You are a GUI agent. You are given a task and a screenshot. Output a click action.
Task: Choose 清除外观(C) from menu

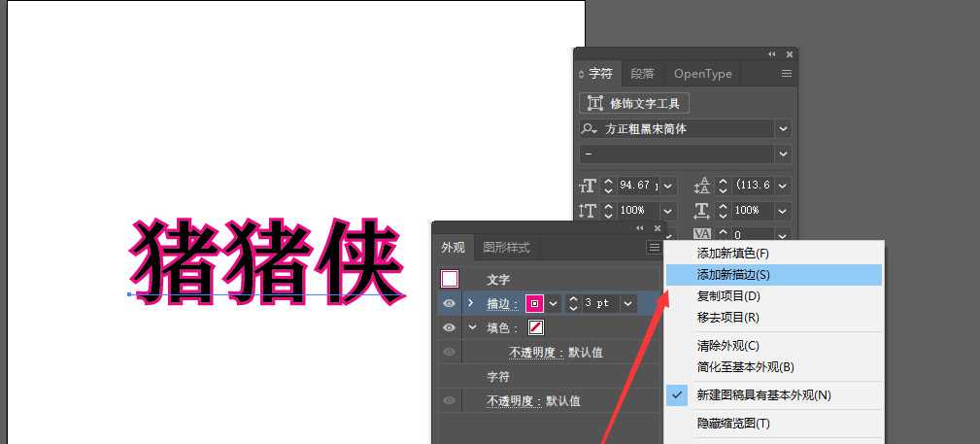(774, 345)
